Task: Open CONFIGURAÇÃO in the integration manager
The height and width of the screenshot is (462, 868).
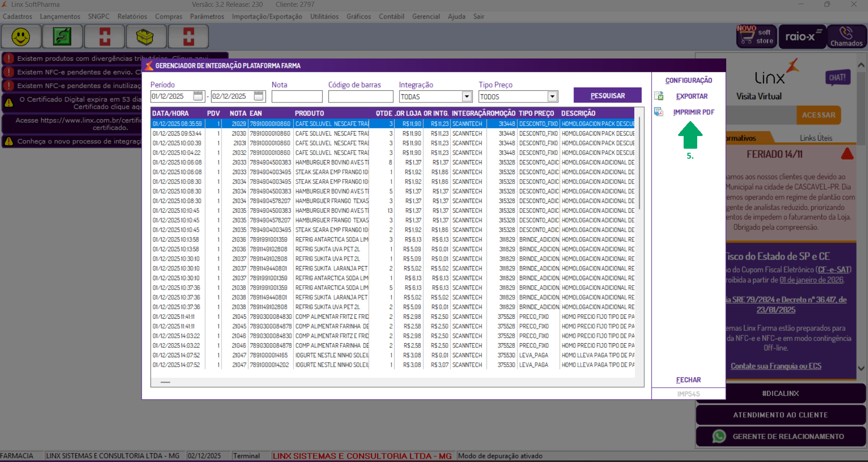Action: click(689, 80)
